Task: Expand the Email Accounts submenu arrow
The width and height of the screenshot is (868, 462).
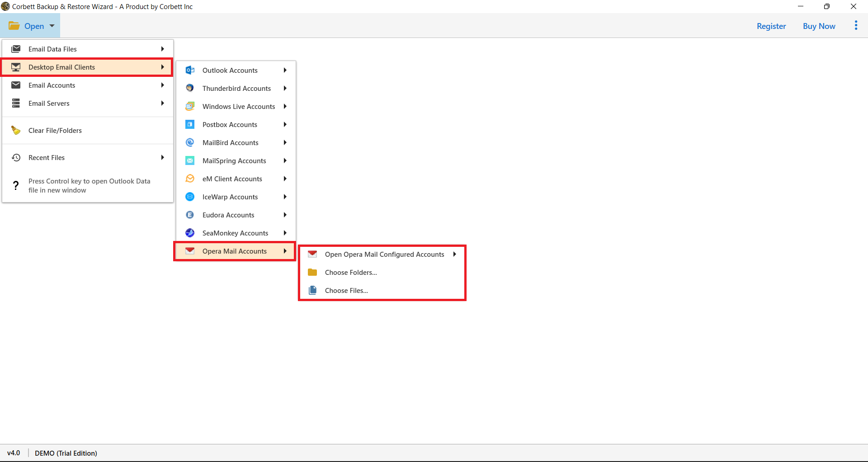Action: (162, 85)
